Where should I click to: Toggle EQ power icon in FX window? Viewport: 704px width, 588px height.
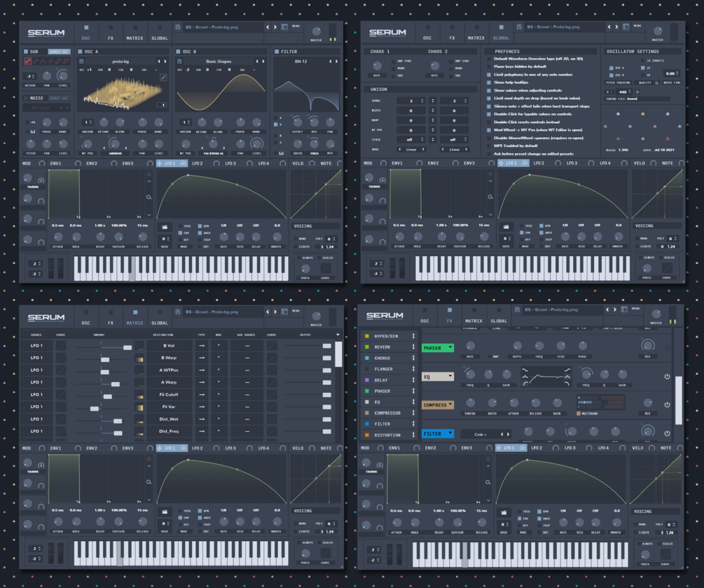(667, 377)
